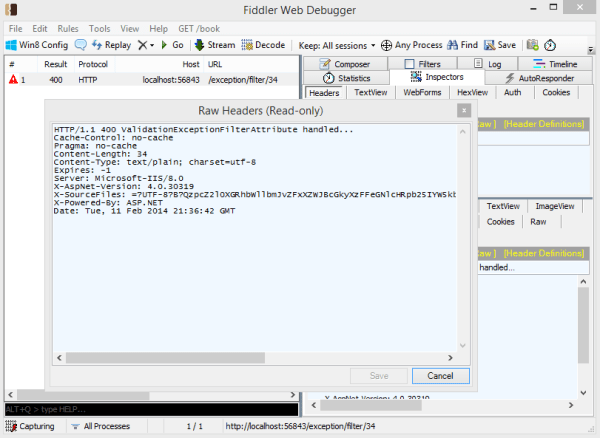Toggle Decode option in toolbar
Image resolution: width=600 pixels, height=438 pixels.
(263, 45)
